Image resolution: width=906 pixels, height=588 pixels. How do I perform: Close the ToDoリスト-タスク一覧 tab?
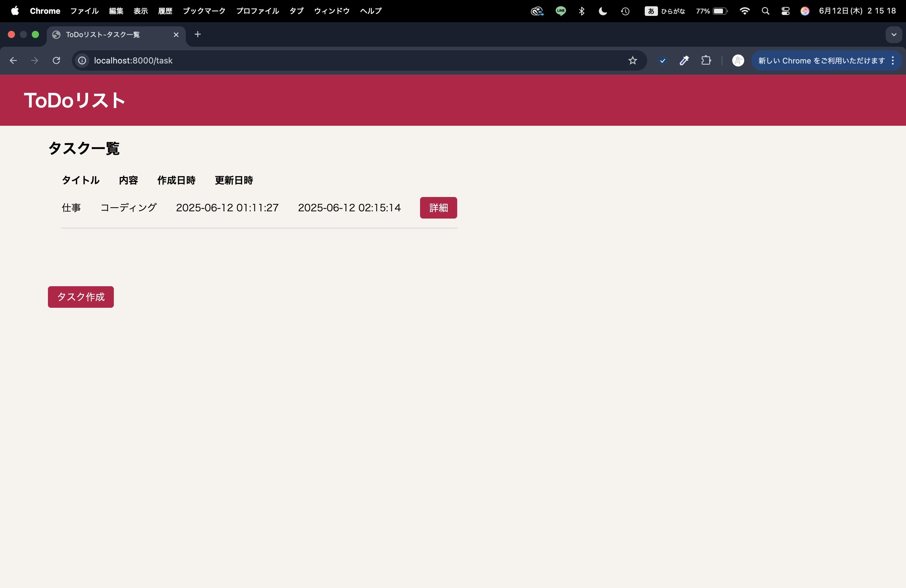(176, 35)
